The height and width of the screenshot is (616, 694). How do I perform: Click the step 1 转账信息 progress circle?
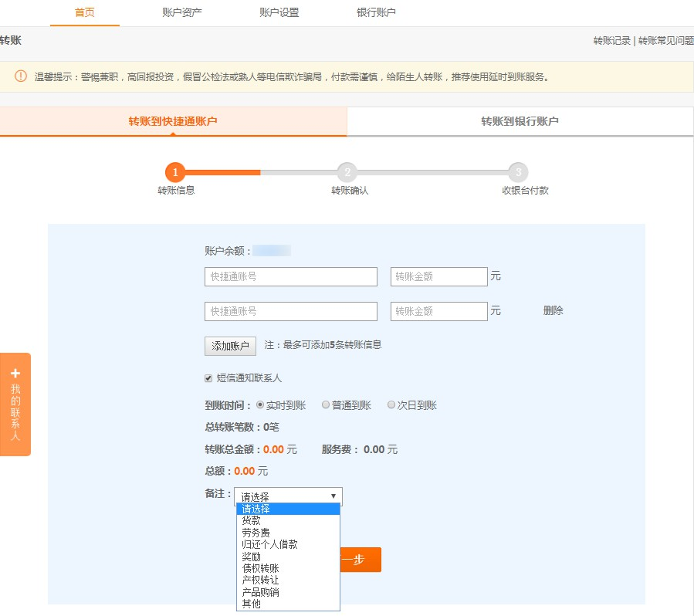175,172
